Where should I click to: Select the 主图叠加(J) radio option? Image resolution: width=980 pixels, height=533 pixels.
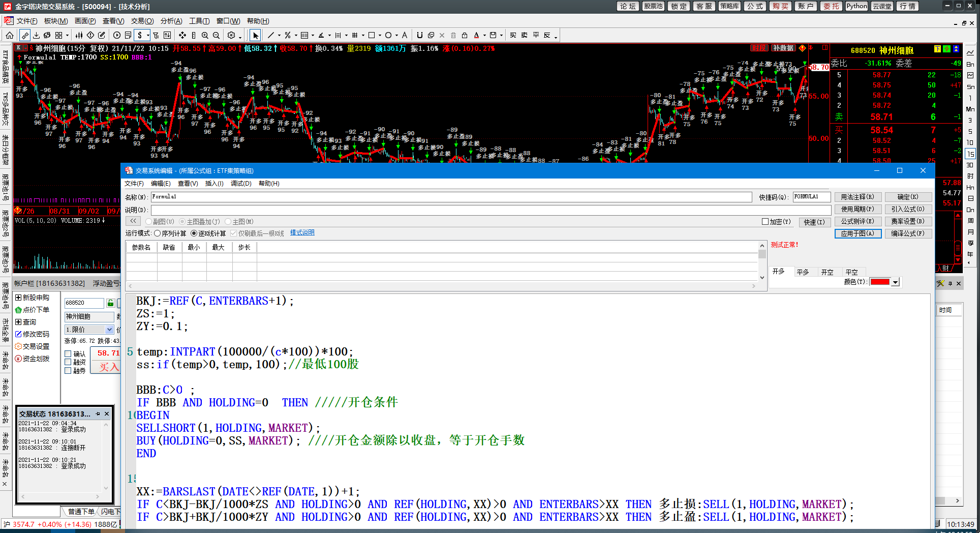182,222
